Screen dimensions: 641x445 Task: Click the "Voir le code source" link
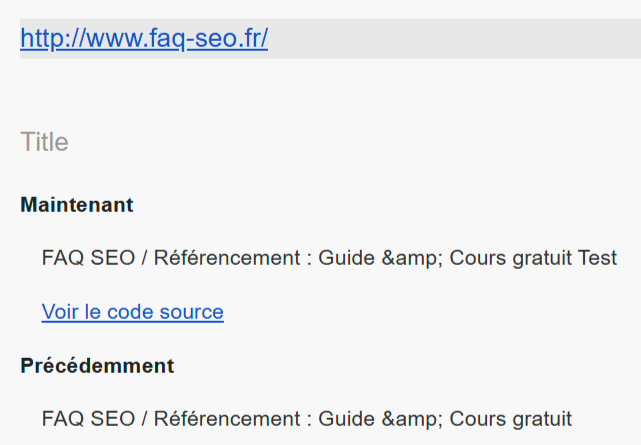click(132, 312)
